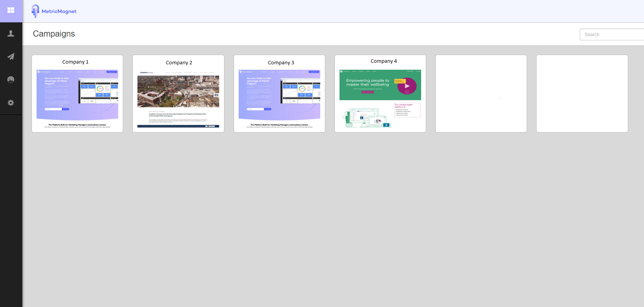The width and height of the screenshot is (644, 307).
Task: Open the user profile icon in sidebar
Action: click(11, 34)
